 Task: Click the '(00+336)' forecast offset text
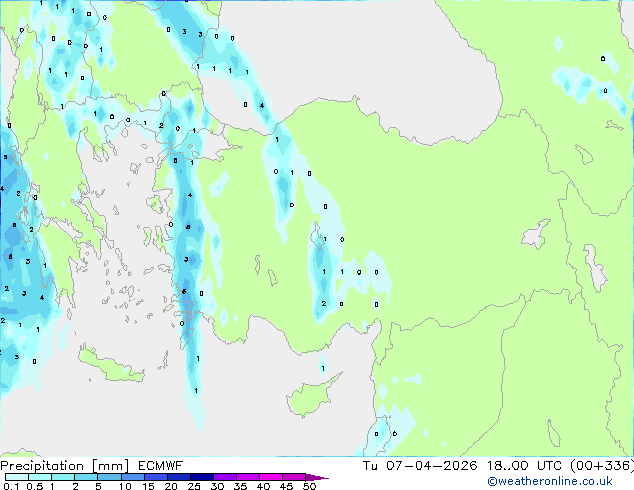pos(602,466)
